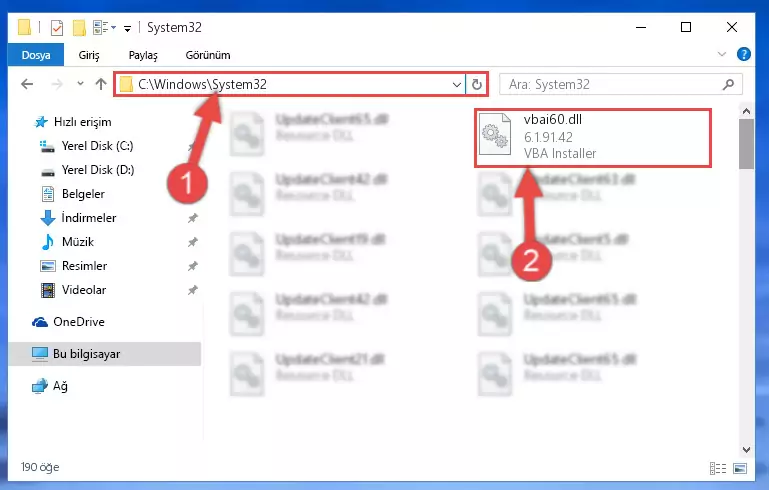Expand the ribbon with the chevron

(x=721, y=54)
